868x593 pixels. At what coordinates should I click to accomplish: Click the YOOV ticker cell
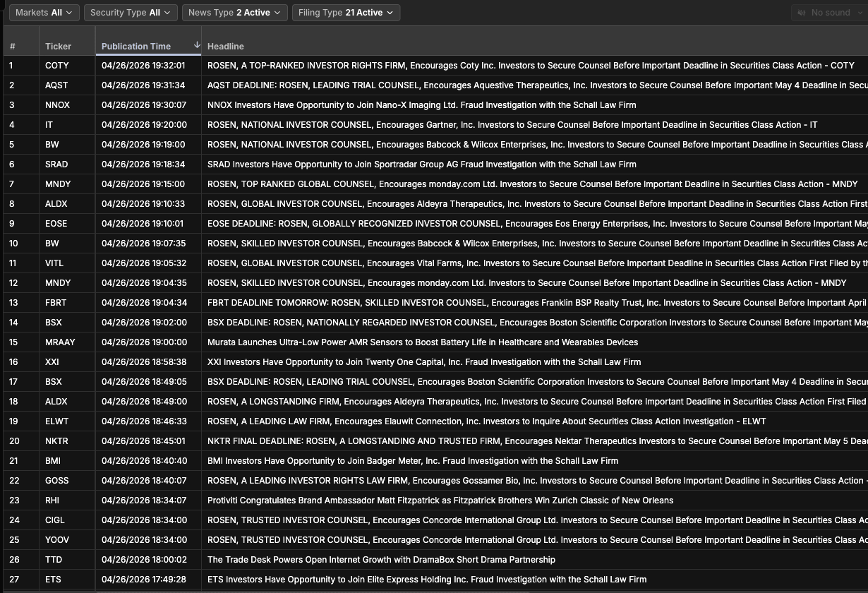tap(57, 540)
